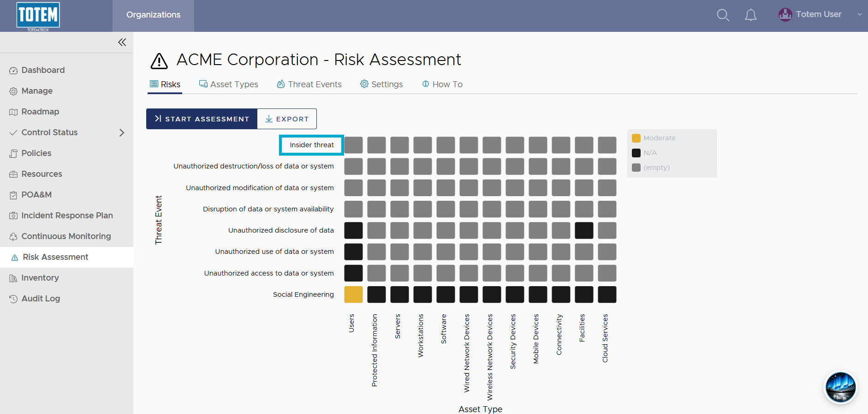
Task: Click the Totem logo
Action: click(38, 17)
